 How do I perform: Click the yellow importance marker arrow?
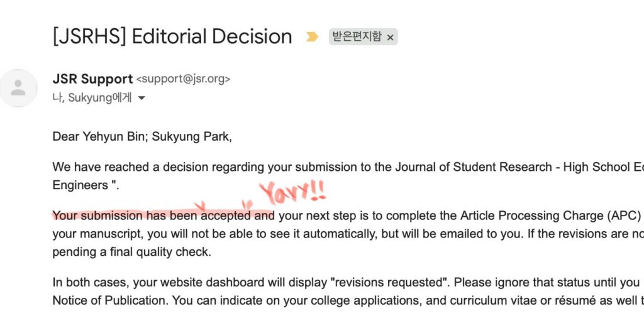(312, 37)
